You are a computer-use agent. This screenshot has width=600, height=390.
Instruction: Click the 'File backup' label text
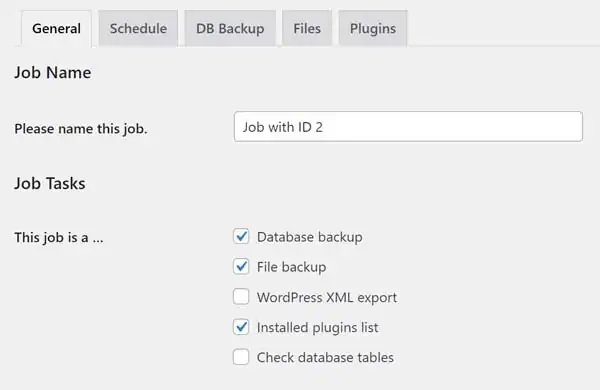coord(291,267)
